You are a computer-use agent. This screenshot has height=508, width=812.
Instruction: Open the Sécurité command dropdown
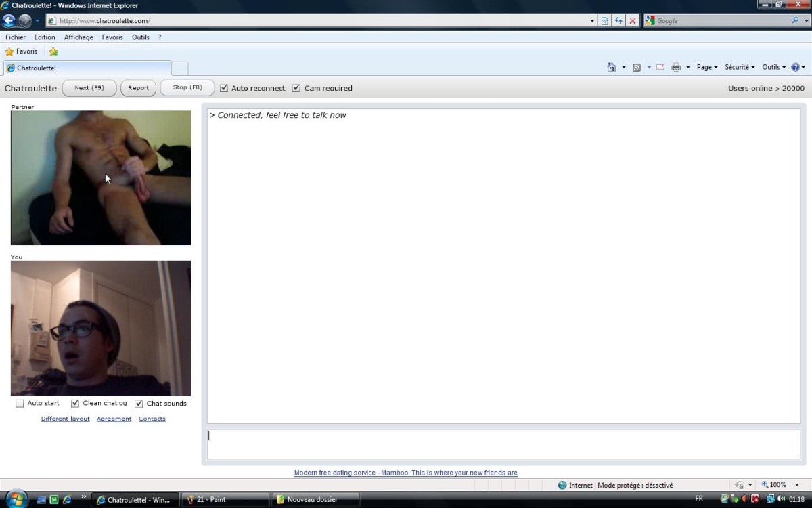(x=740, y=67)
